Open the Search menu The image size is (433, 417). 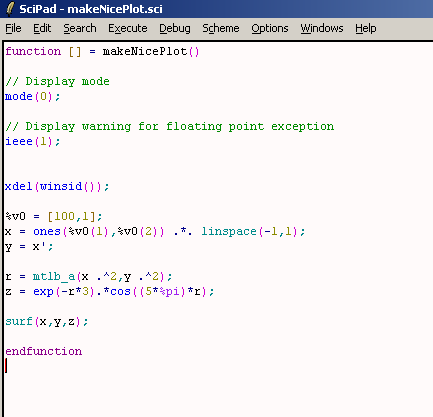pos(80,29)
